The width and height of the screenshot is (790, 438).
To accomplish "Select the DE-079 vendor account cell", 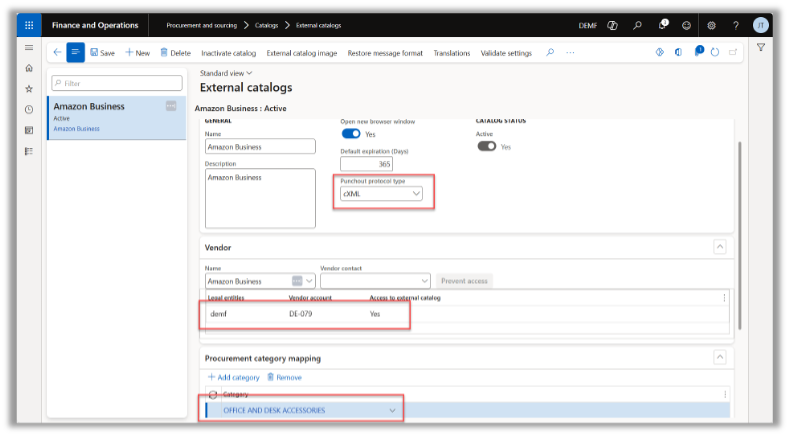I will (301, 314).
